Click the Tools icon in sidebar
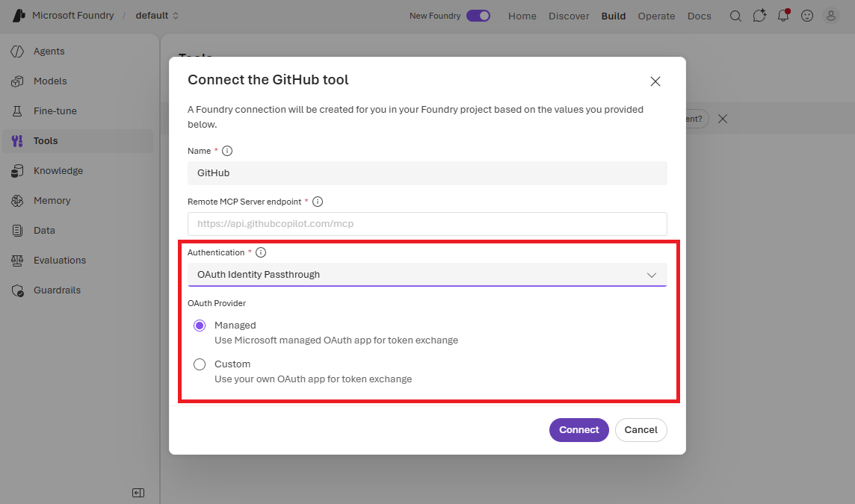The height and width of the screenshot is (504, 855). click(x=17, y=141)
